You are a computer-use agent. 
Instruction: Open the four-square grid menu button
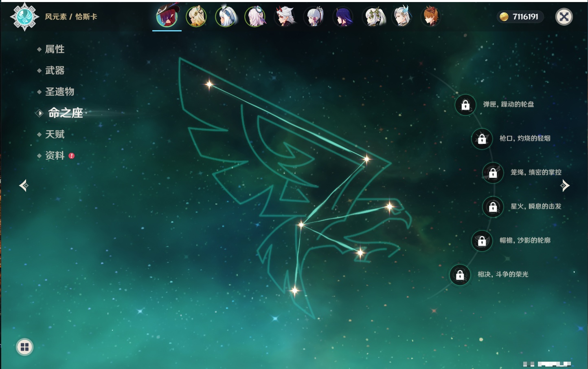pyautogui.click(x=24, y=347)
